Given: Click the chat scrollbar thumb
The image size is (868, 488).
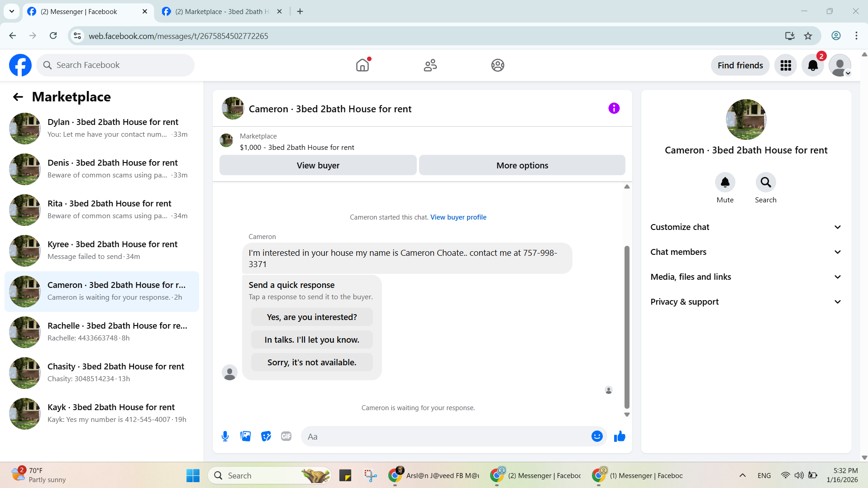Looking at the screenshot, I should click(x=627, y=327).
